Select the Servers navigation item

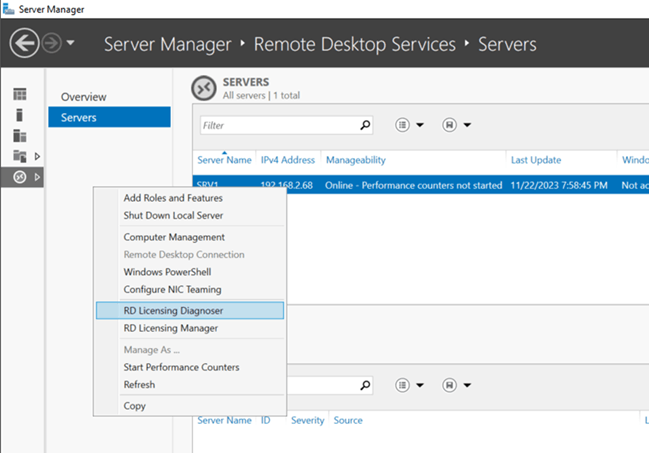click(x=109, y=117)
